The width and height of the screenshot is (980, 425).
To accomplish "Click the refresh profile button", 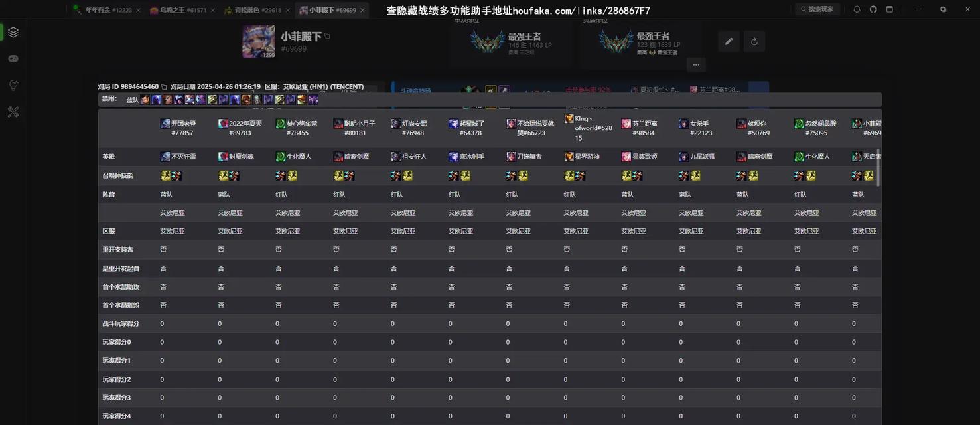I will coord(754,41).
